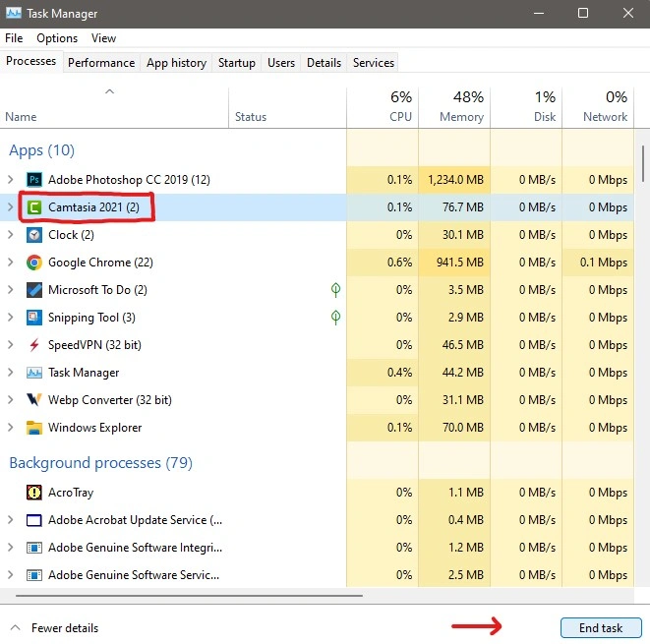Collapse view with Fewer details chevron
650x644 pixels.
pos(15,627)
